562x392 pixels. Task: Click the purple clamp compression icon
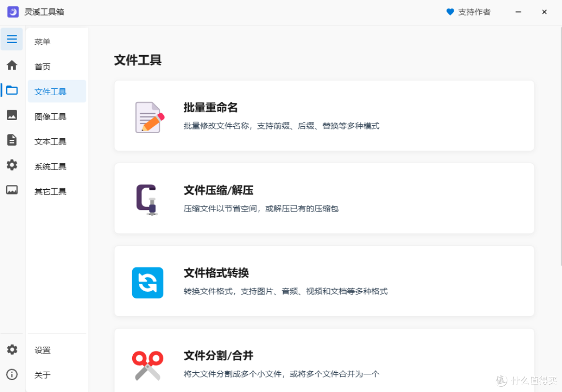point(147,200)
